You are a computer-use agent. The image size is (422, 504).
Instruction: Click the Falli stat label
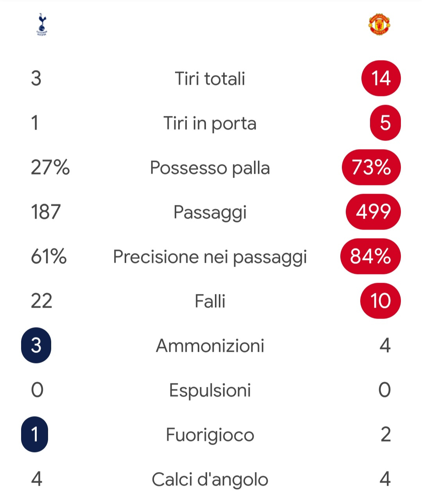210,301
